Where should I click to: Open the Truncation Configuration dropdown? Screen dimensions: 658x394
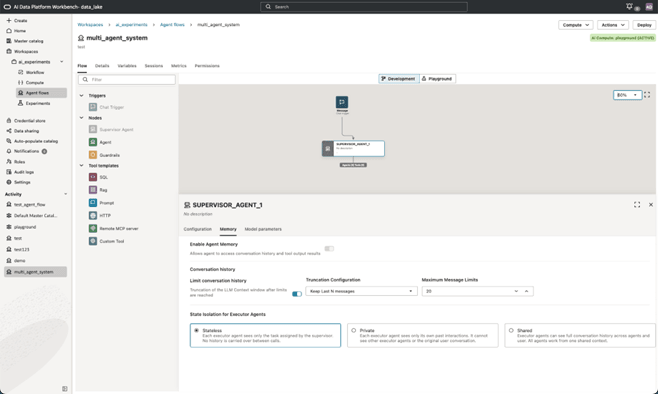click(361, 291)
